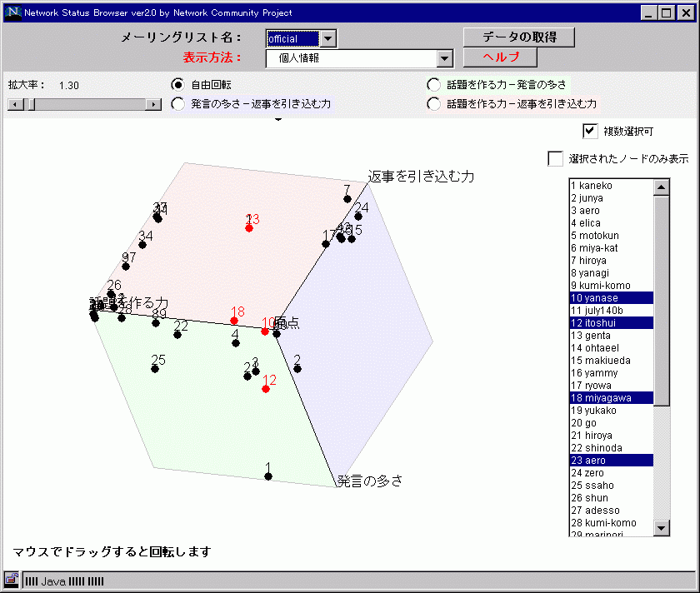Expand the 表示方法 dropdown
This screenshot has width=700, height=593.
pos(444,58)
